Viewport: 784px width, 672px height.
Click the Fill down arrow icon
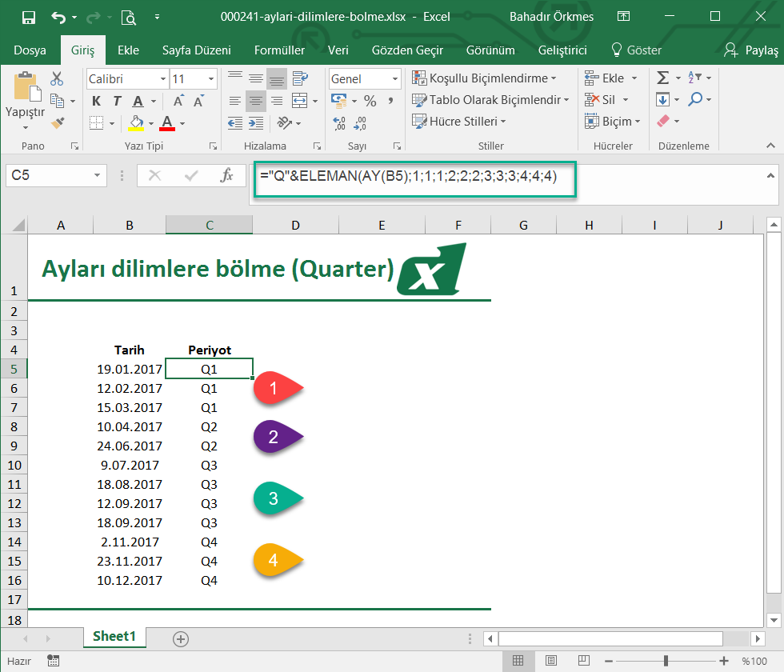(x=662, y=99)
